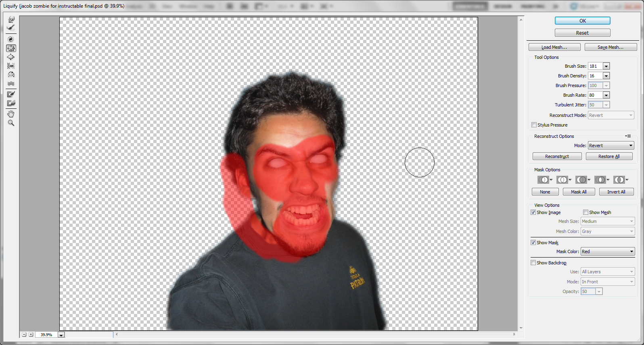Viewport: 644px width, 345px height.
Task: Click the Save Mesh button
Action: tap(611, 47)
